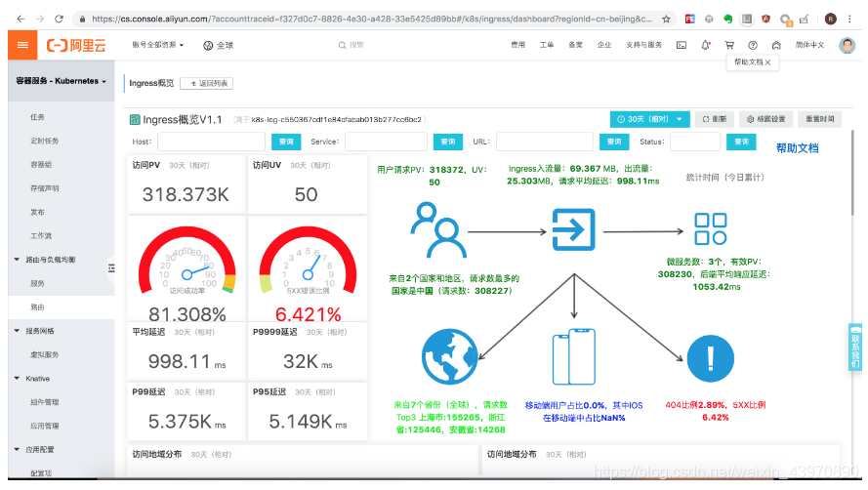Open the 账号全部资源 dropdown
This screenshot has height=490, width=868.
point(157,45)
